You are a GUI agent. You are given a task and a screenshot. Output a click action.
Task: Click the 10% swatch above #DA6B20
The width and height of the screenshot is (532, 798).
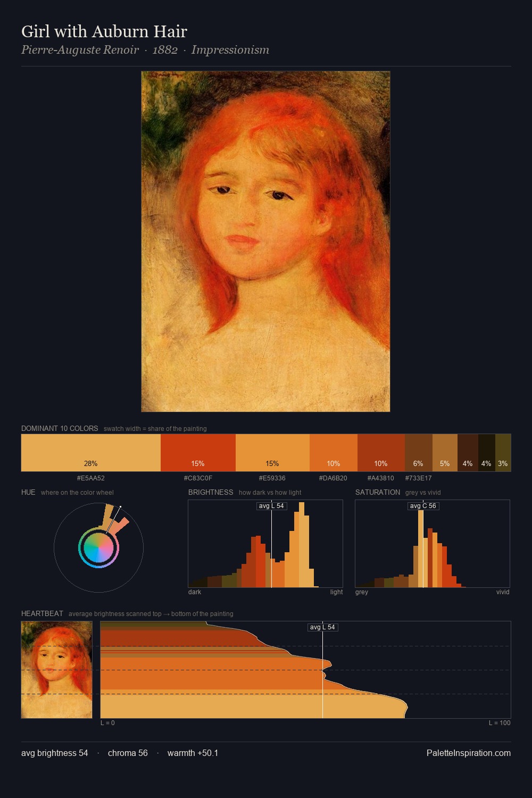tap(334, 453)
